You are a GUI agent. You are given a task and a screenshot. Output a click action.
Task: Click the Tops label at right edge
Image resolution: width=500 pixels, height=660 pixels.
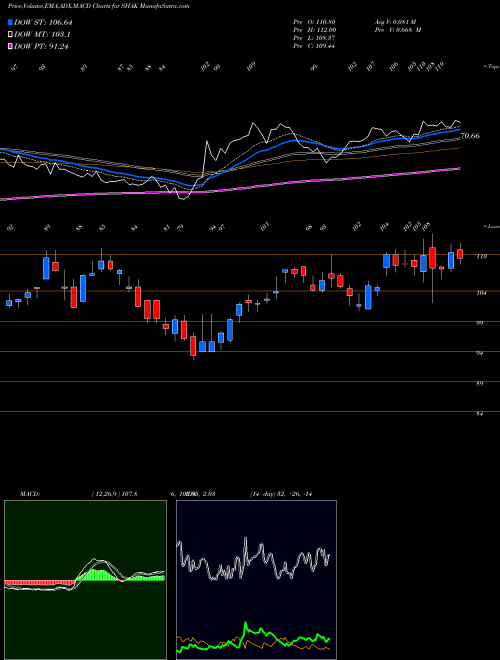pyautogui.click(x=491, y=67)
